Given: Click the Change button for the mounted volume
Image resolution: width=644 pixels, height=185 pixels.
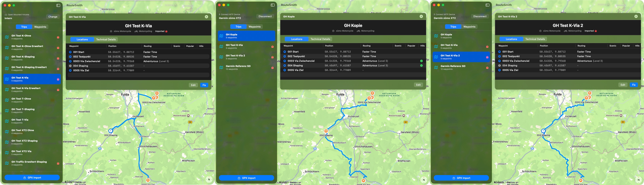Looking at the screenshot, I should tap(53, 17).
